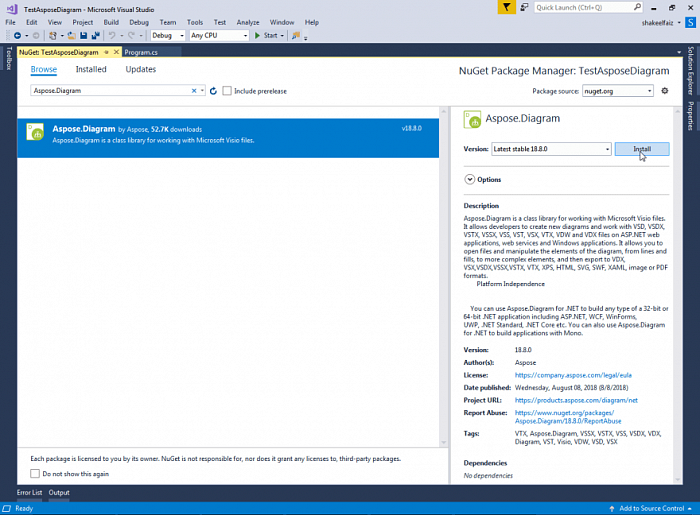The height and width of the screenshot is (515, 700).
Task: Open the Version Latest stable 18.8.0 dropdown
Action: tap(551, 149)
